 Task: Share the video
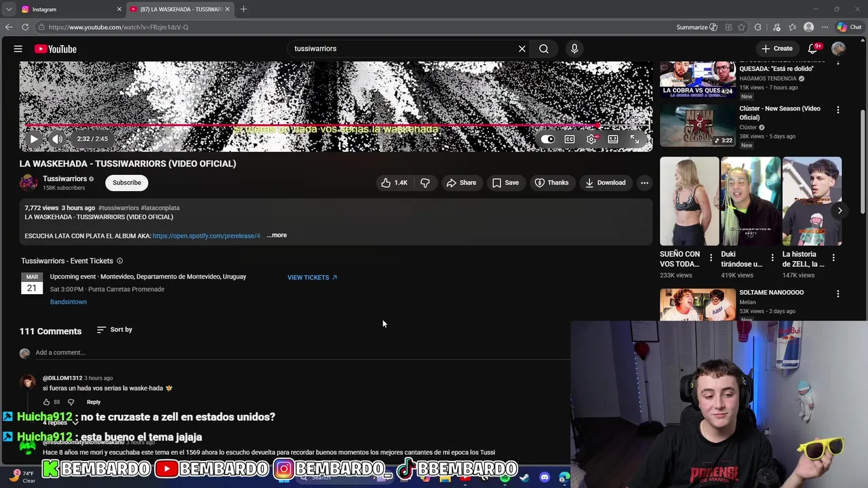(x=461, y=182)
